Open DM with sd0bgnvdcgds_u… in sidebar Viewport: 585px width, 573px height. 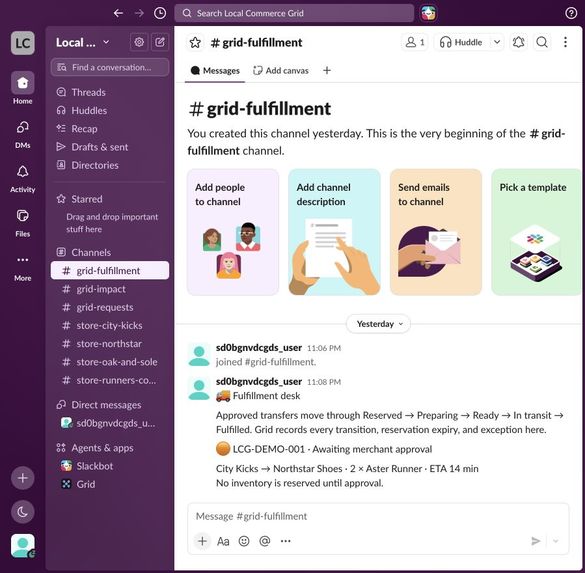point(110,423)
